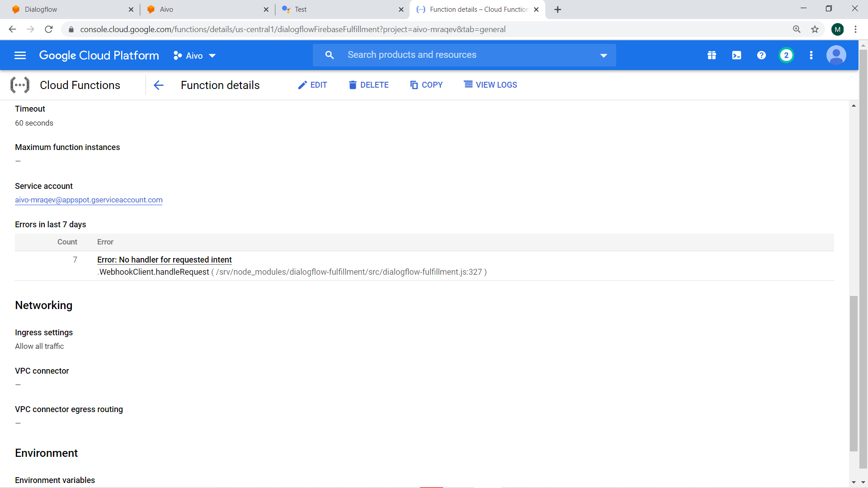Open the service account email link
The width and height of the screenshot is (868, 488).
[89, 200]
